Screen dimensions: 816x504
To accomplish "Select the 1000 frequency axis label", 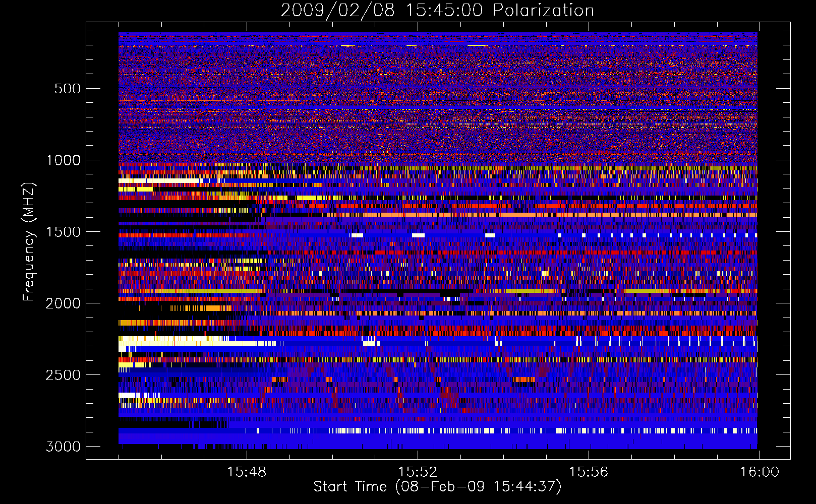I will (64, 160).
